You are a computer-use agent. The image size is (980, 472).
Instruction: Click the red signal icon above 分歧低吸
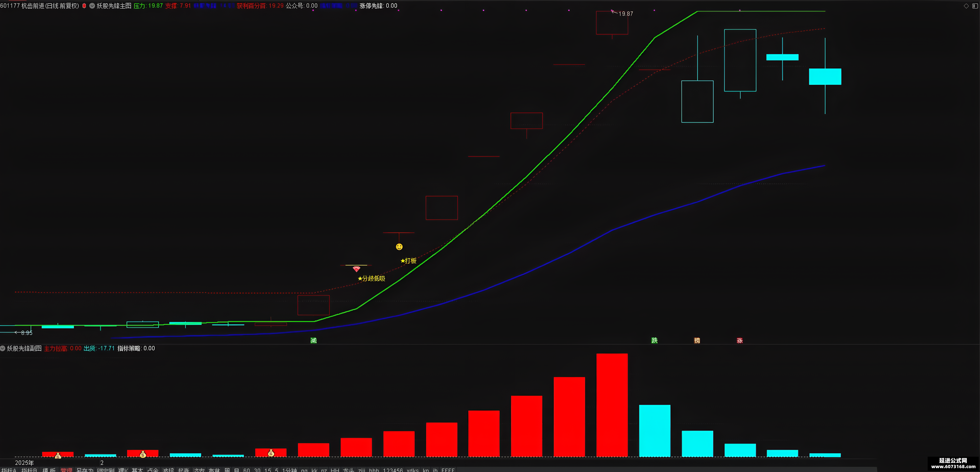point(357,269)
